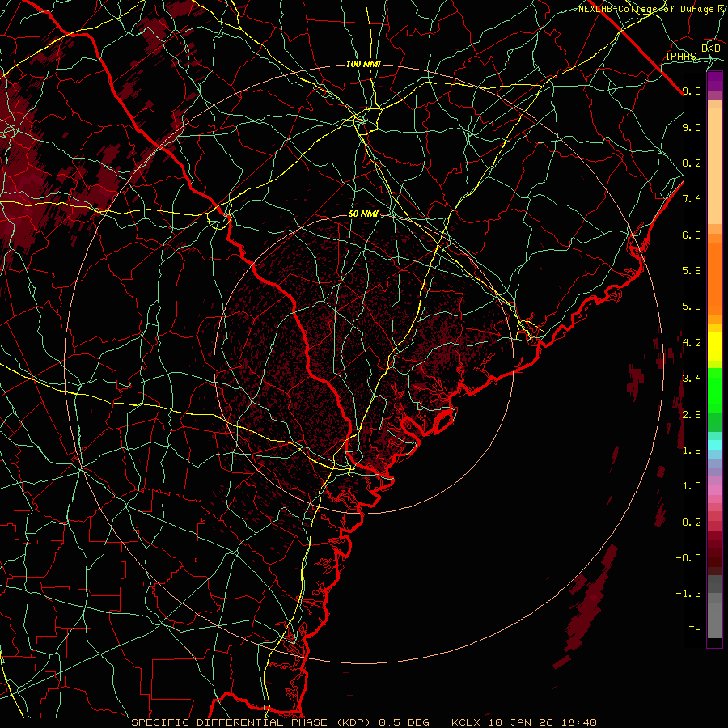
Task: Click the pink segment of the color bar
Action: click(714, 490)
